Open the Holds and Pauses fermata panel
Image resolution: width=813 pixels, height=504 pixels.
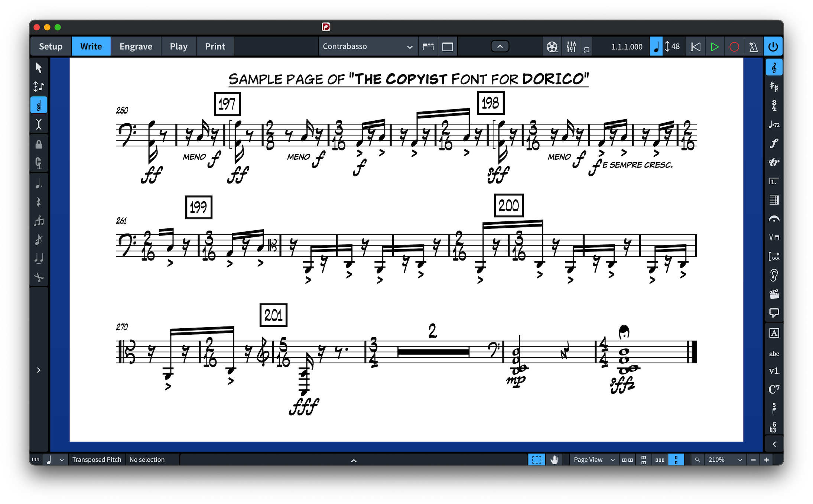pos(774,219)
